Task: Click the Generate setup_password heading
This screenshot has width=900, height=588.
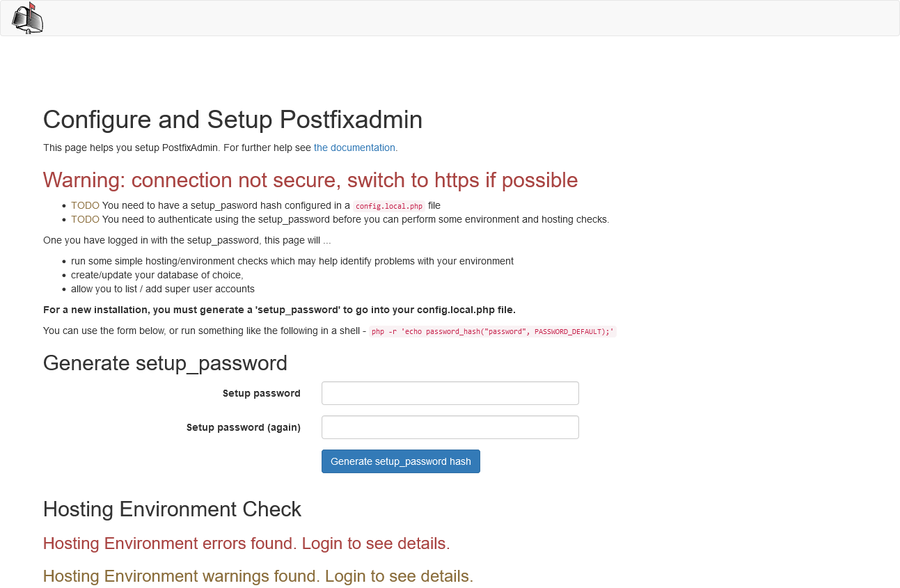Action: point(165,363)
